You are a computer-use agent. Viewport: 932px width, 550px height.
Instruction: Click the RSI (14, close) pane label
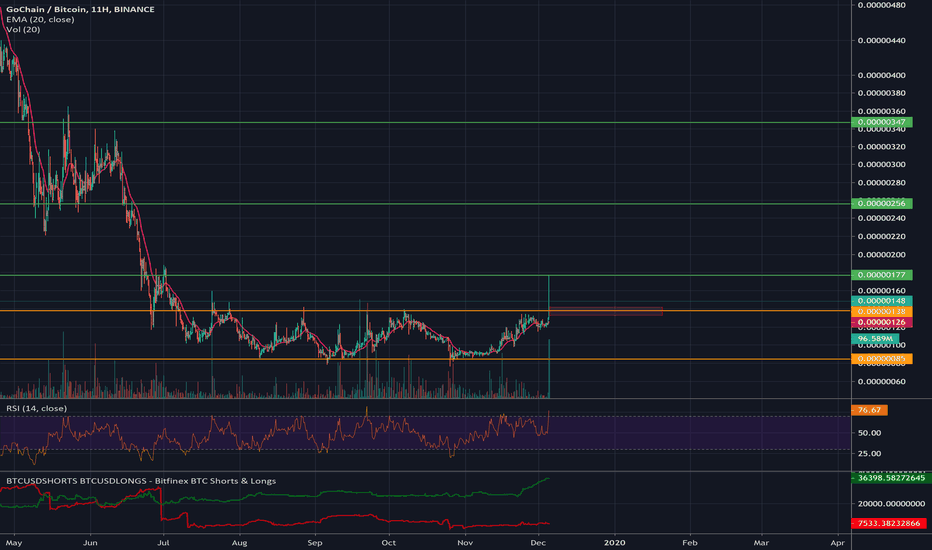[x=36, y=408]
